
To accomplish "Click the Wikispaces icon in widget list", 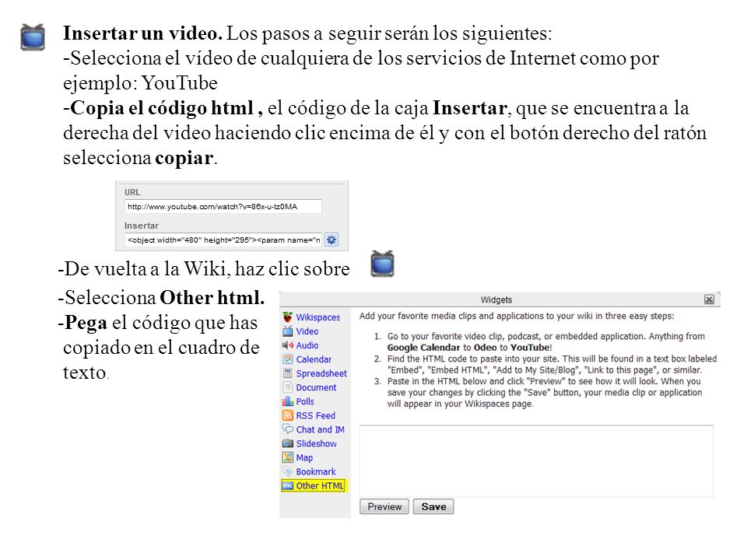I will (x=287, y=317).
